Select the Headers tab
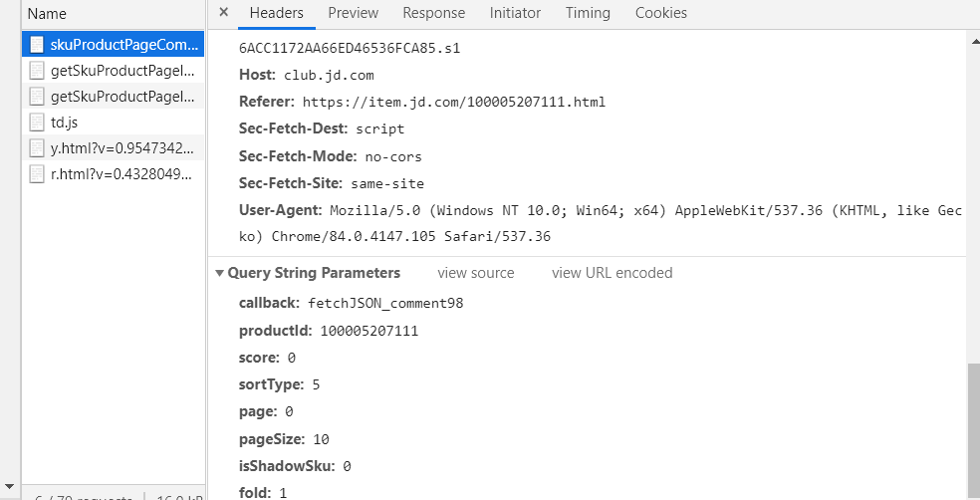The image size is (980, 500). 276,13
